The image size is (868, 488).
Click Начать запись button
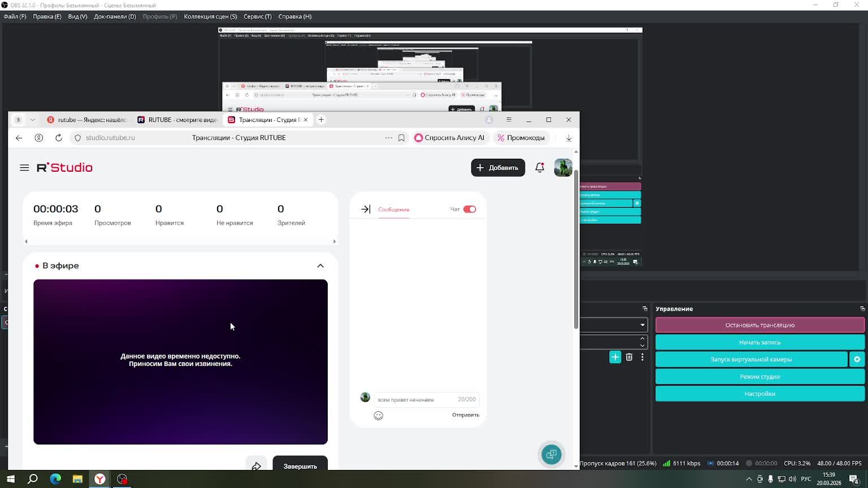coord(760,342)
